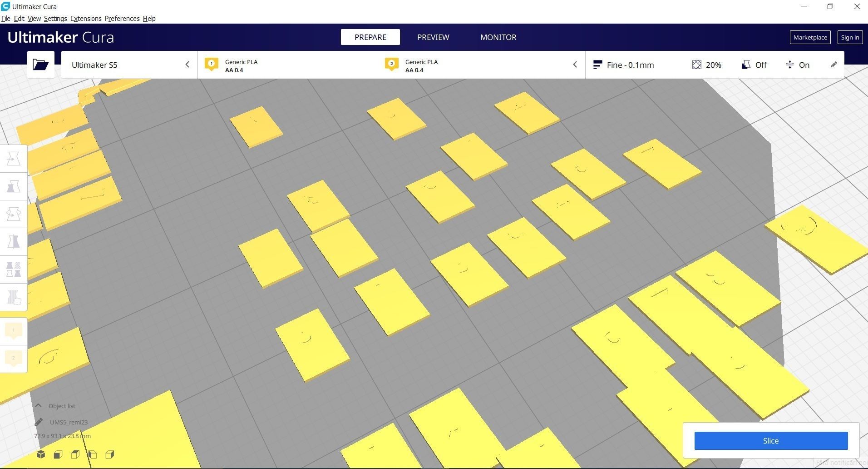This screenshot has height=469, width=868.
Task: Click the print settings pencil icon
Action: pyautogui.click(x=834, y=65)
